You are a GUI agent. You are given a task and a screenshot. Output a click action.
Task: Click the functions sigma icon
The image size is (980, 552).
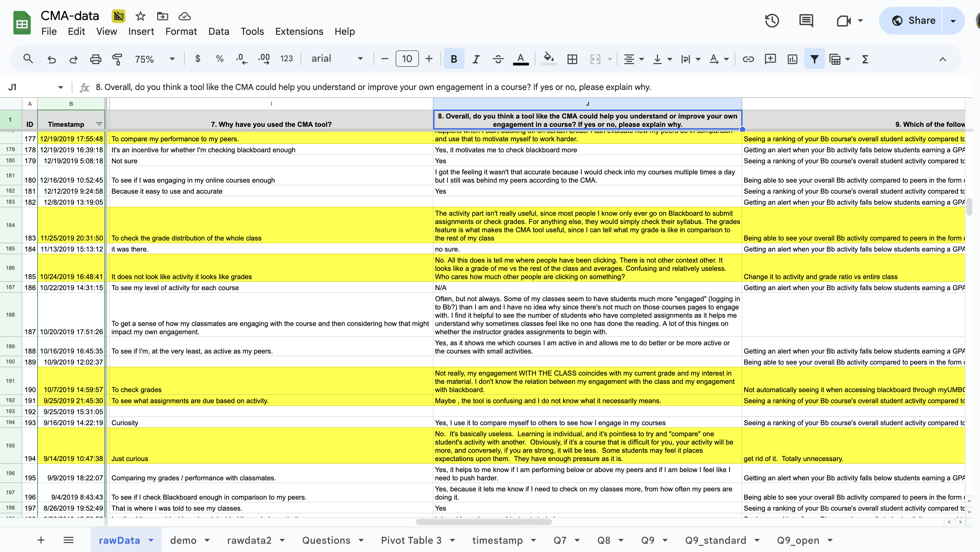point(865,59)
